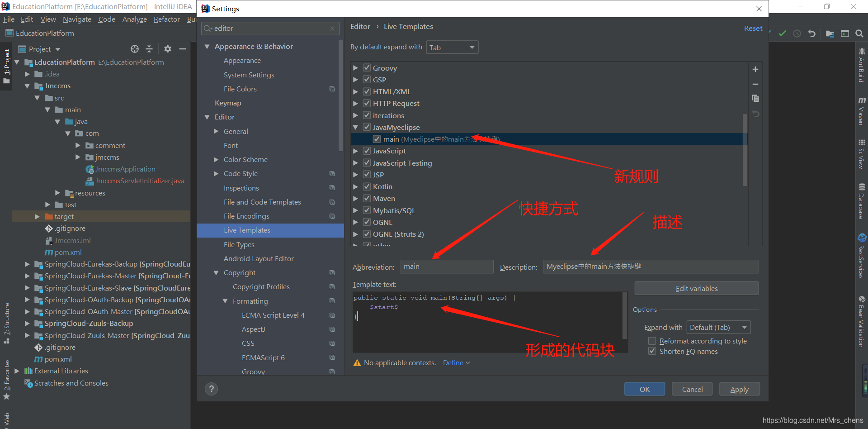Open Project panel gear options

pyautogui.click(x=168, y=49)
